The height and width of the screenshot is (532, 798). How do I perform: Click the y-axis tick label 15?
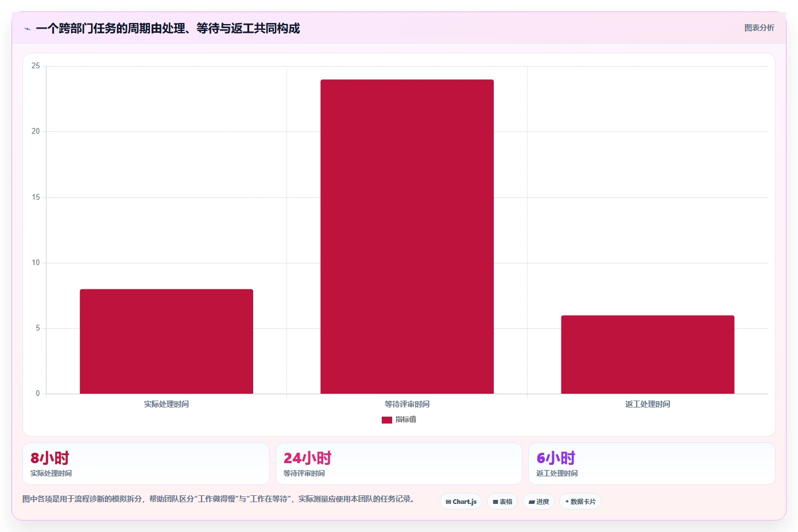[36, 197]
